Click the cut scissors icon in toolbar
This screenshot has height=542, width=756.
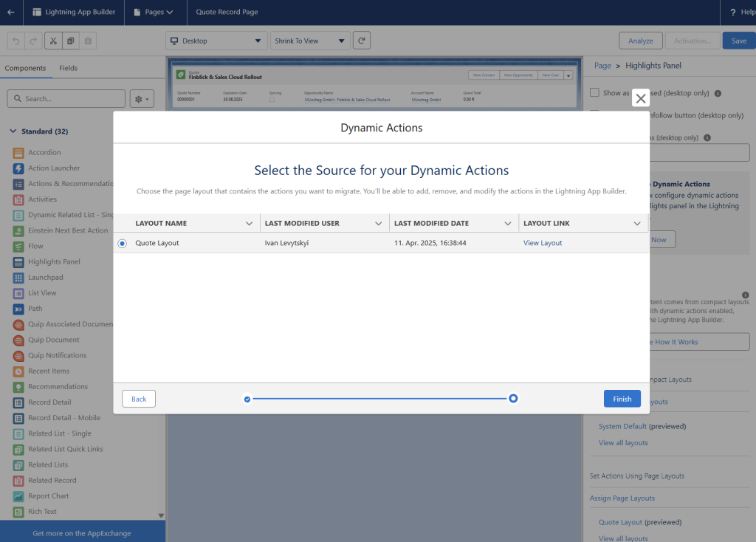(x=53, y=41)
